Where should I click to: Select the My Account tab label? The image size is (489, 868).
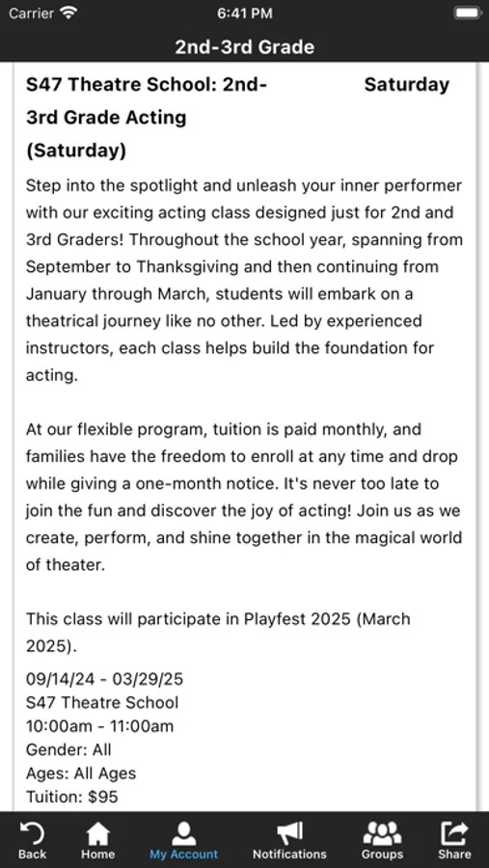[x=184, y=854]
